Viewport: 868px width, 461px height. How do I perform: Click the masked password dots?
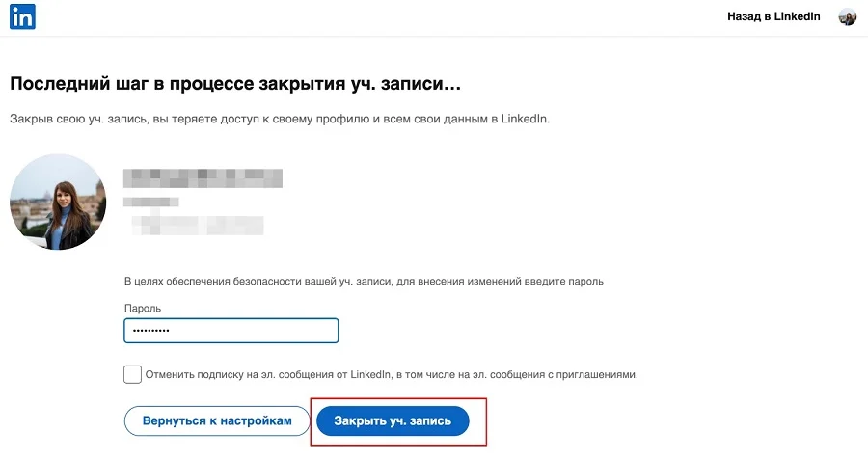coord(149,331)
